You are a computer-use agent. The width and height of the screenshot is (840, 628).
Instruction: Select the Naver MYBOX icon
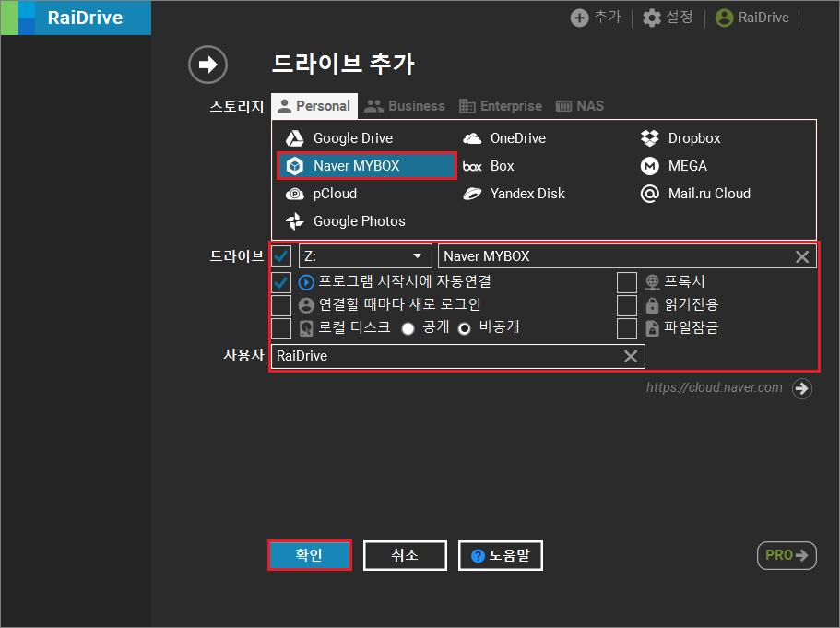(295, 166)
